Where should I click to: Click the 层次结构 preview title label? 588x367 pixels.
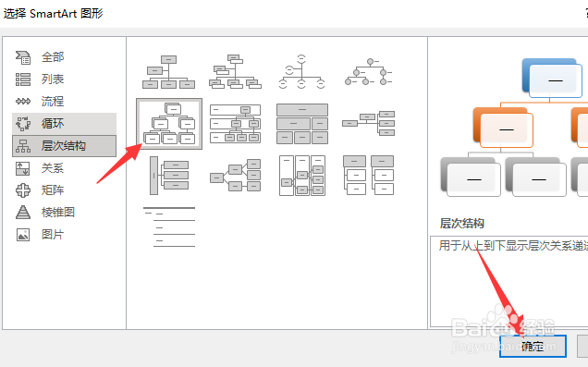[x=461, y=224]
